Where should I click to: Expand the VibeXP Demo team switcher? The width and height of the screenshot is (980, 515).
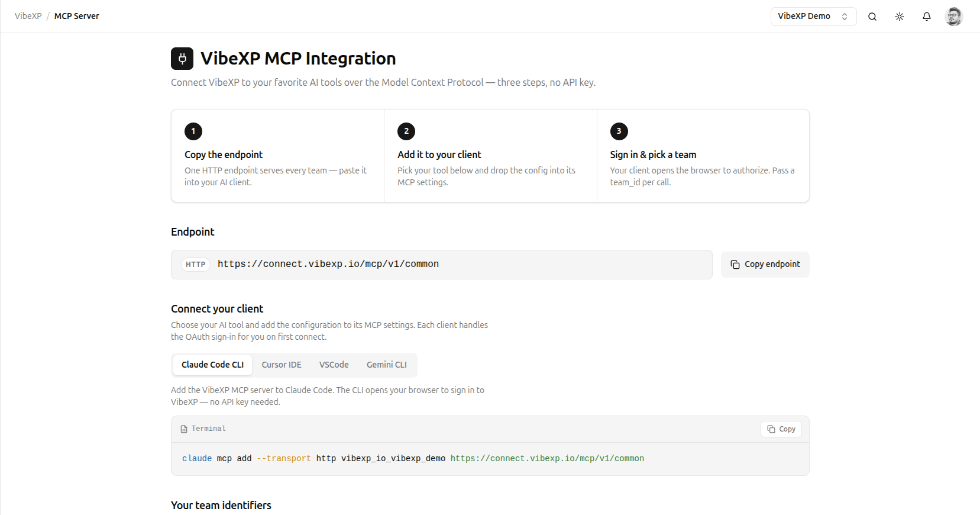coord(813,17)
